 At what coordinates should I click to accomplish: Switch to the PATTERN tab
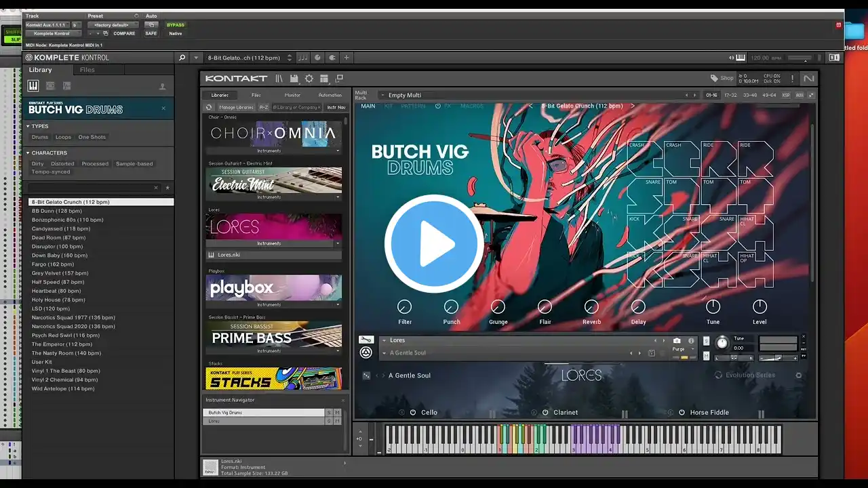point(413,106)
